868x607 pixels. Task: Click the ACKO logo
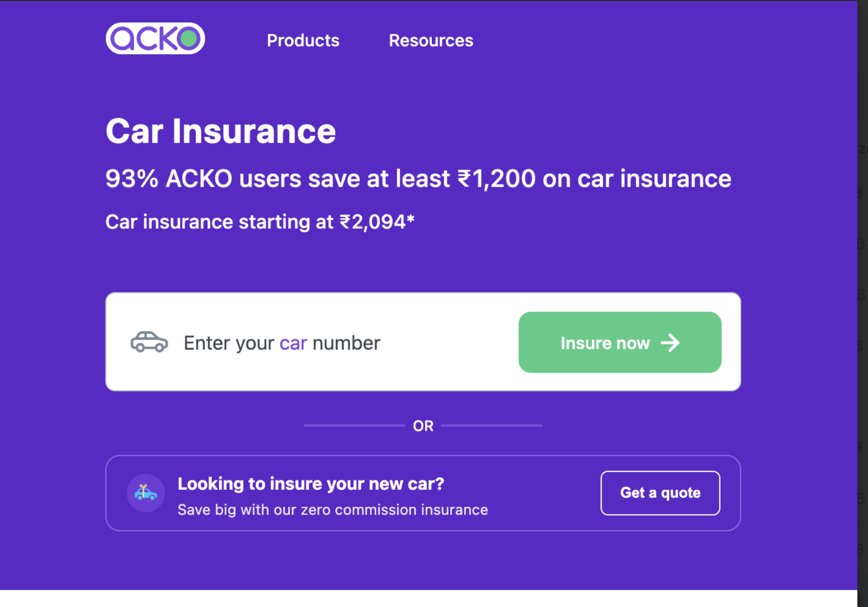pos(155,38)
